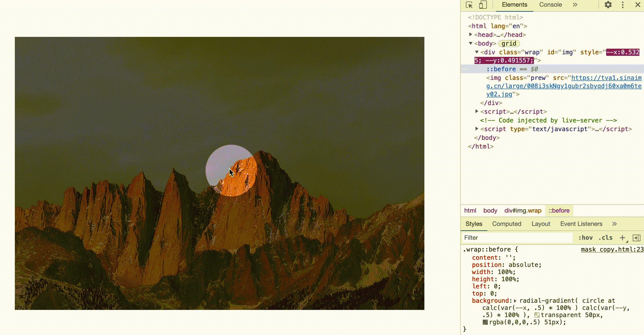644x335 pixels.
Task: Open DevTools settings gear
Action: point(608,5)
